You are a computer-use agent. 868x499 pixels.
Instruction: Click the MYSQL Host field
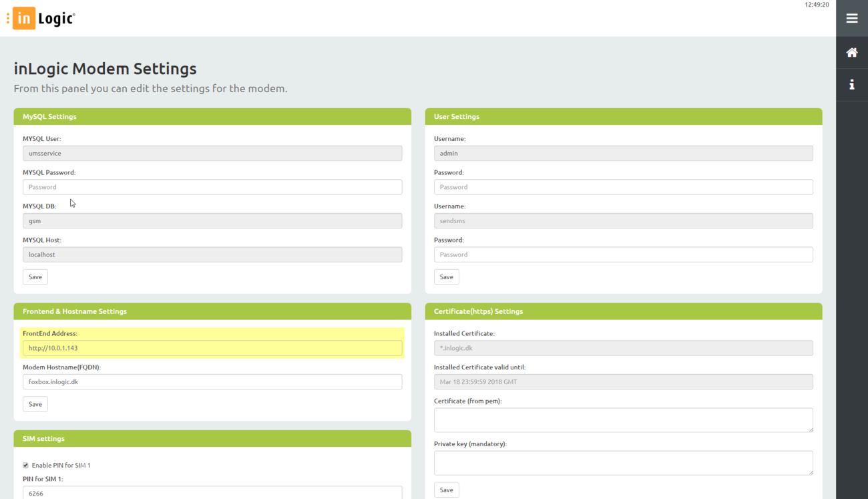point(212,255)
